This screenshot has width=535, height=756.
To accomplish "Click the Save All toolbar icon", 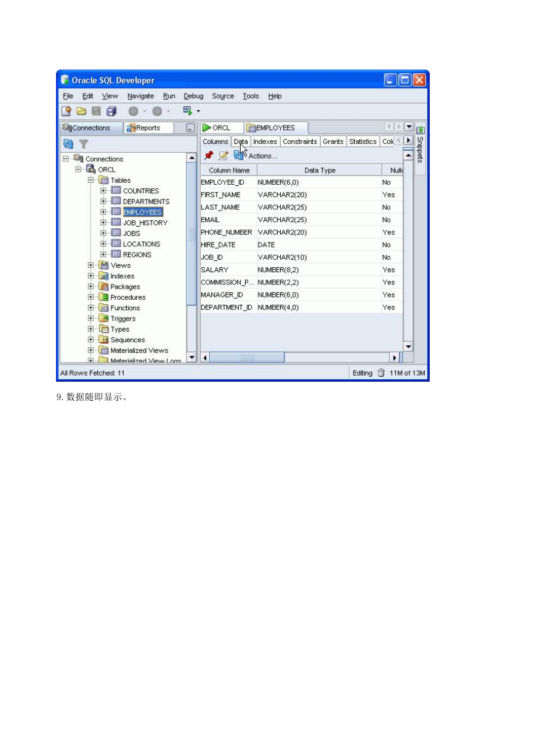I will [x=111, y=111].
